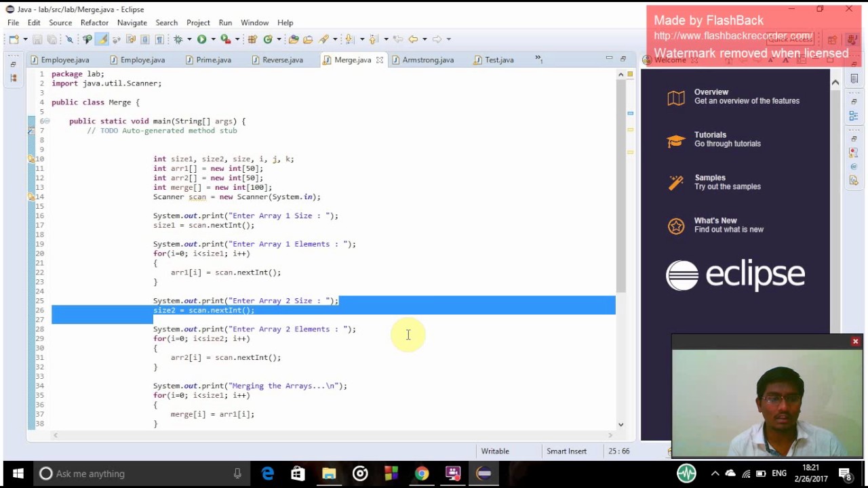868x488 pixels.
Task: Open Microsoft Edge from the taskbar
Action: [268, 474]
